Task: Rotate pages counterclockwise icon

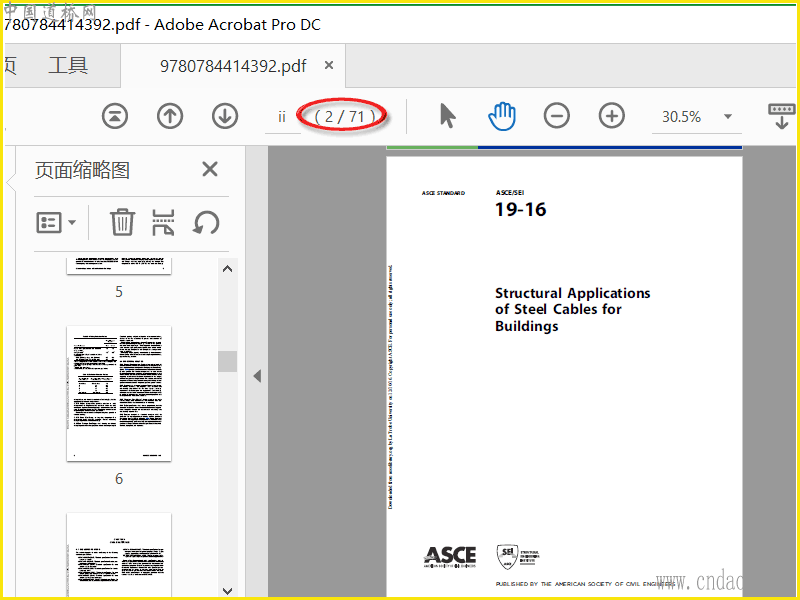Action: pos(206,222)
